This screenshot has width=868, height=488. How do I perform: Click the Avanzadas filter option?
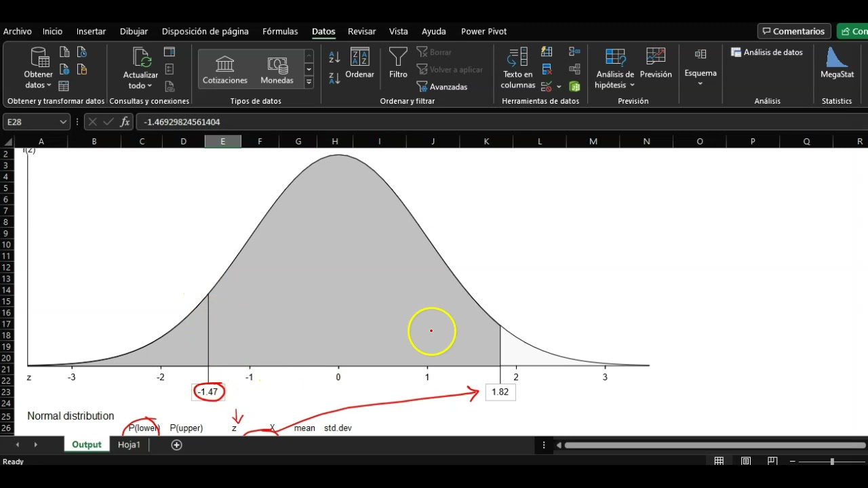tap(441, 87)
